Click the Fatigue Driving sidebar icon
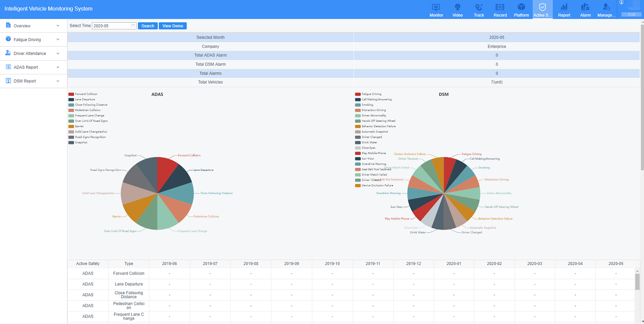 tap(8, 39)
